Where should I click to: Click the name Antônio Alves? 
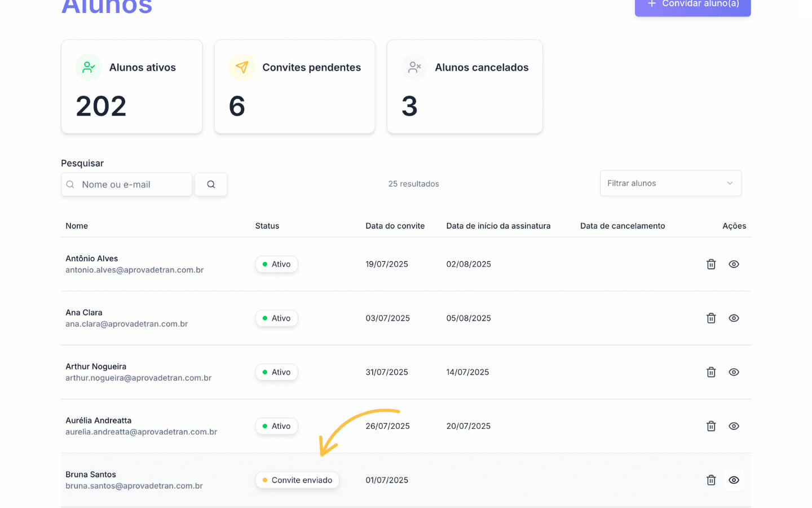pos(92,259)
